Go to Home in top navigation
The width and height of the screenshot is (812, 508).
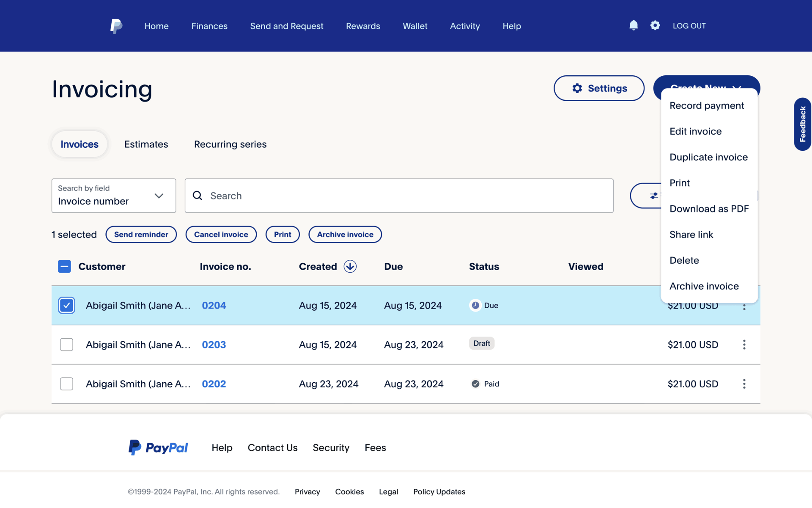click(156, 26)
